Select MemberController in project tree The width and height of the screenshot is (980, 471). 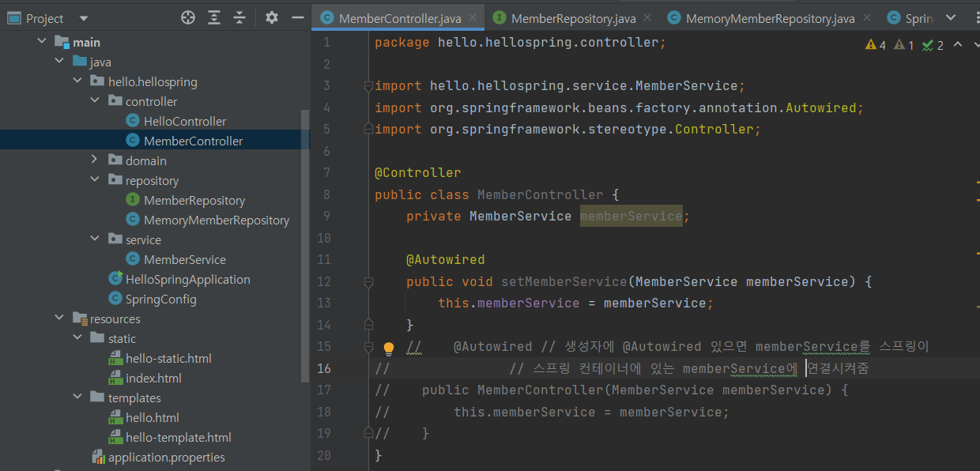click(193, 141)
